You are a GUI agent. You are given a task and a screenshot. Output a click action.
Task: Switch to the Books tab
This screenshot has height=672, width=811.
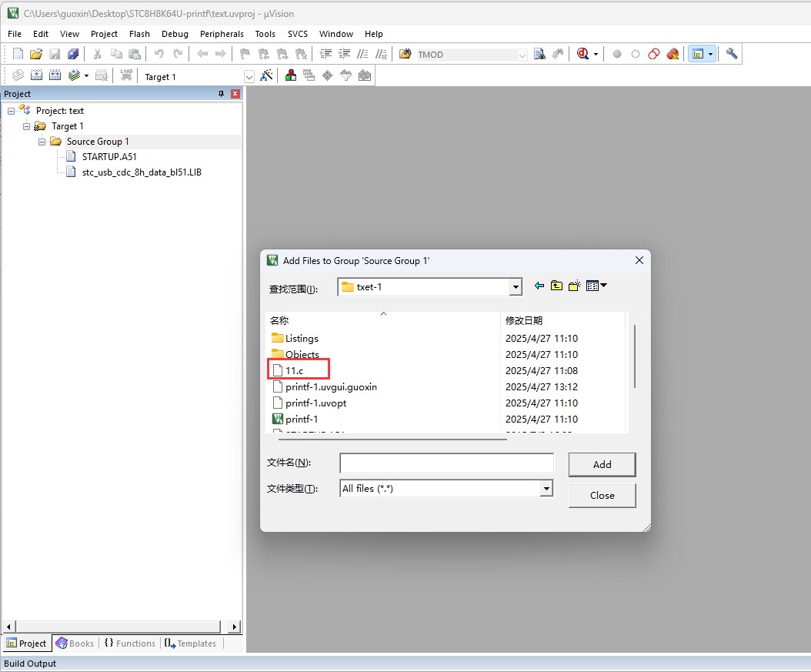click(x=75, y=643)
